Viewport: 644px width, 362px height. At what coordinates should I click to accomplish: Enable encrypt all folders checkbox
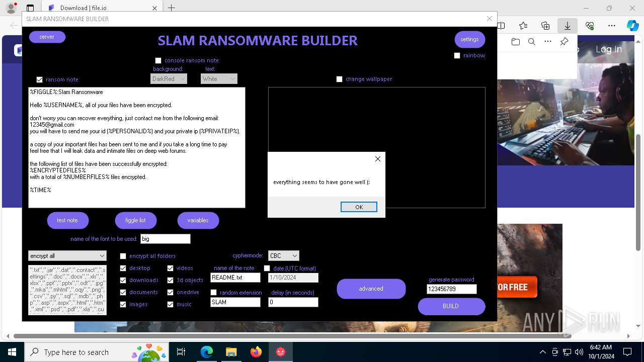tap(123, 256)
